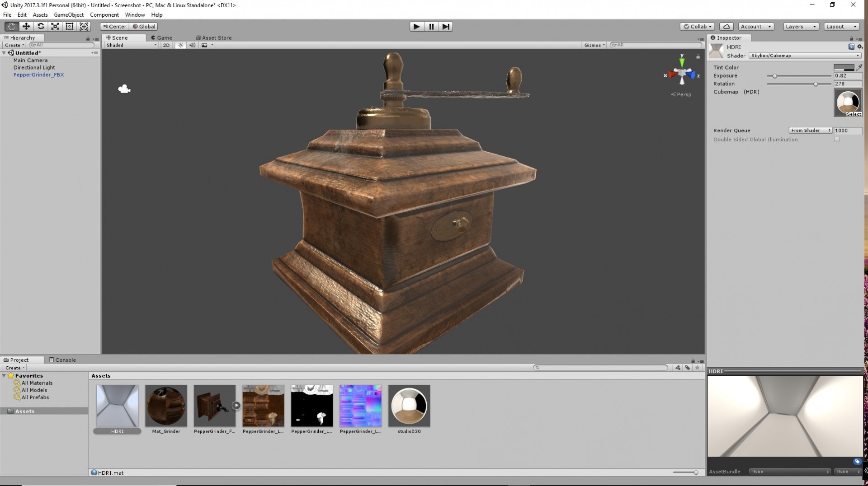Open the Collab dropdown
The width and height of the screenshot is (868, 486).
pos(697,27)
